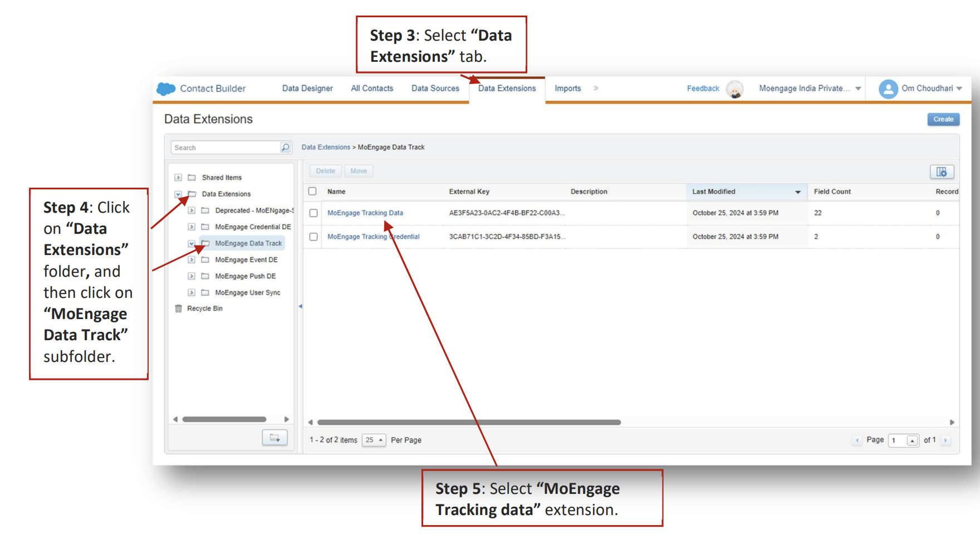
Task: Open the Moengage India Private account dropdown
Action: tap(858, 89)
